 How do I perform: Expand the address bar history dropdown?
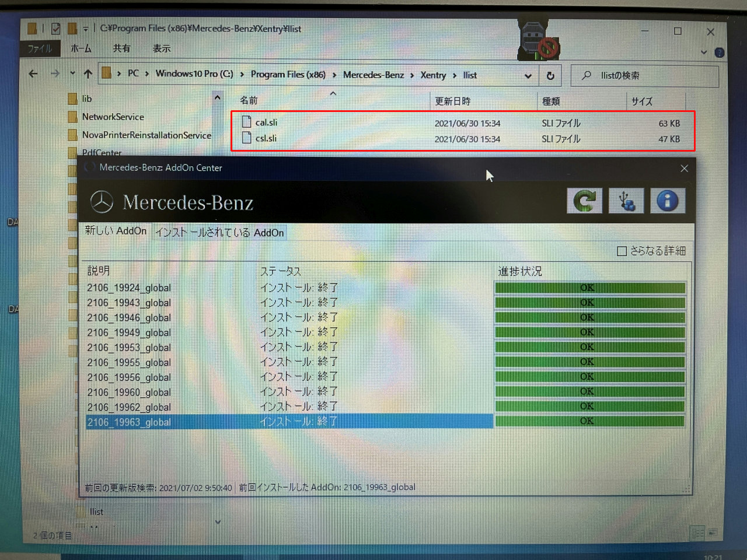tap(528, 76)
